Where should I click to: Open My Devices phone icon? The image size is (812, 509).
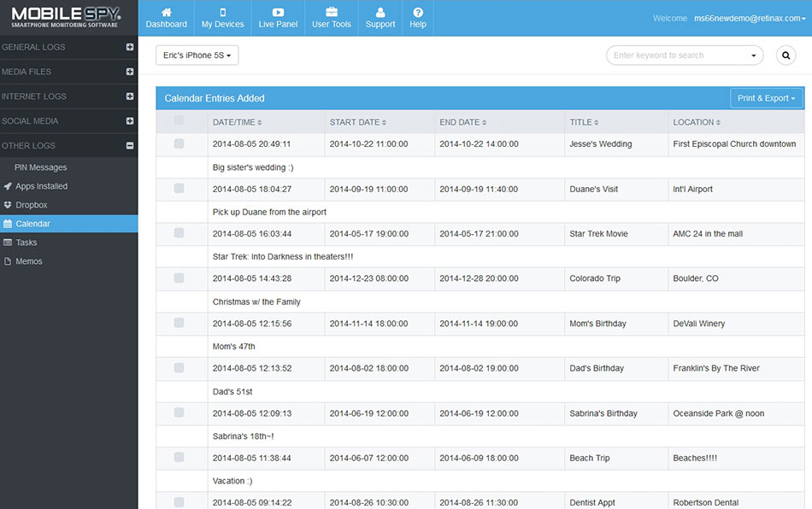222,13
